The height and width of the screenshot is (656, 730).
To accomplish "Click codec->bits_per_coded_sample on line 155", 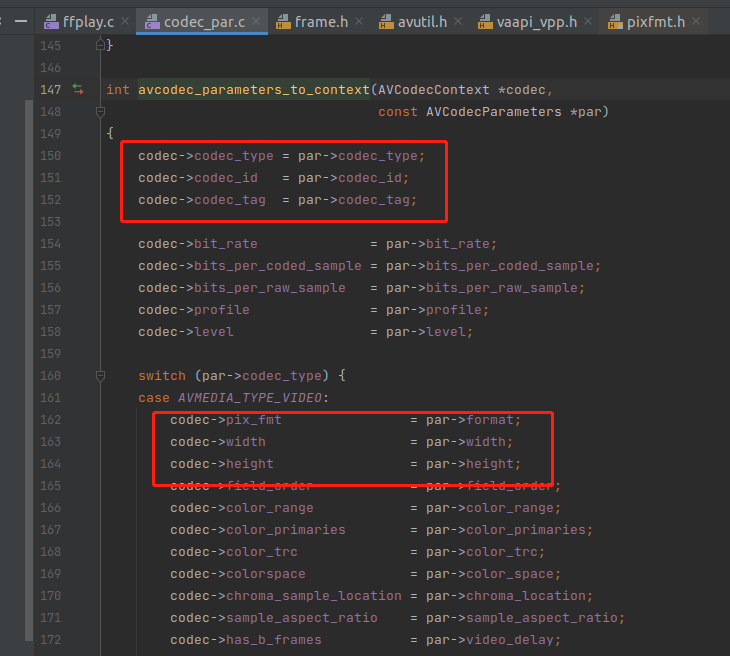I will [x=250, y=265].
